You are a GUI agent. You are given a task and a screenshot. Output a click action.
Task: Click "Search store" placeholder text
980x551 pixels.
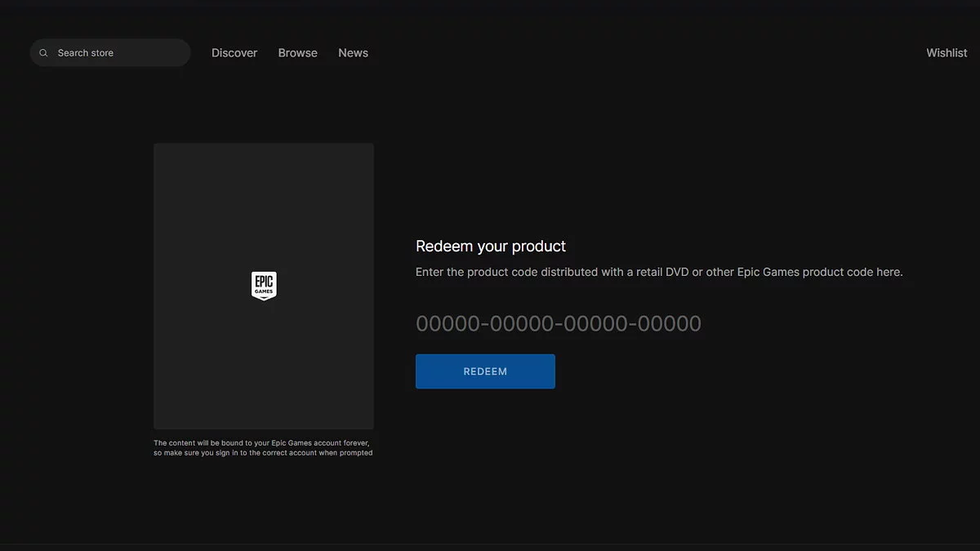coord(86,53)
